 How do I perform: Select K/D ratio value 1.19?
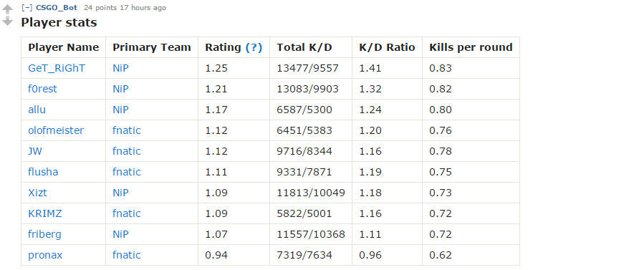coord(370,172)
